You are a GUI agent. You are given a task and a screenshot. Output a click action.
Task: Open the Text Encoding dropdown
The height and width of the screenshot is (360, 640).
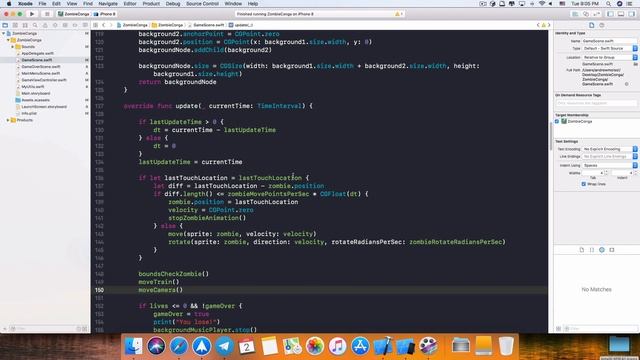609,149
